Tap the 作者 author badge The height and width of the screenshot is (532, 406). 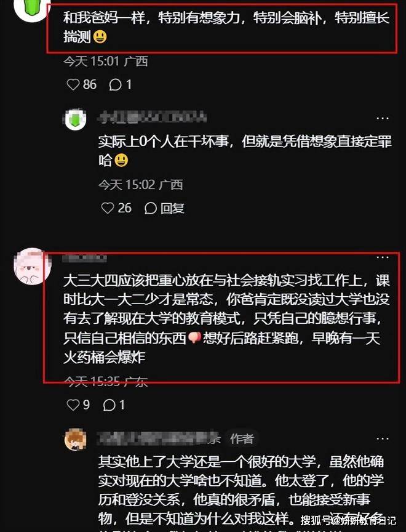(x=241, y=438)
